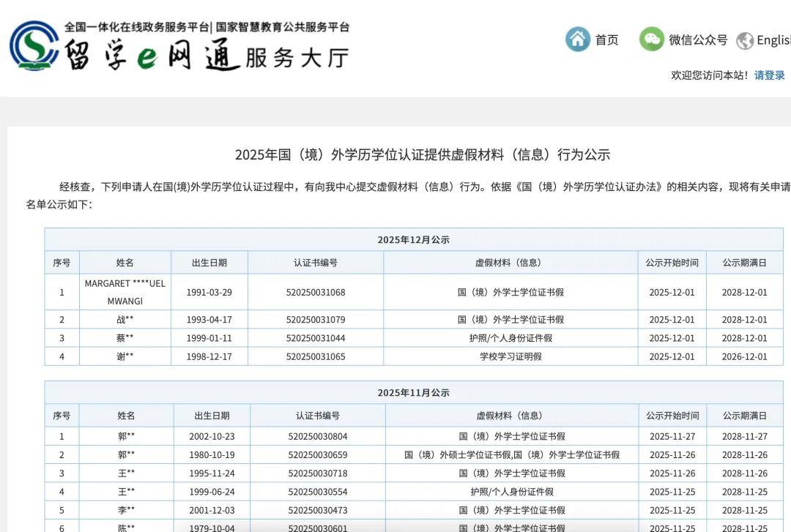
Task: Click the 学校学习证明假 cell
Action: tap(510, 356)
